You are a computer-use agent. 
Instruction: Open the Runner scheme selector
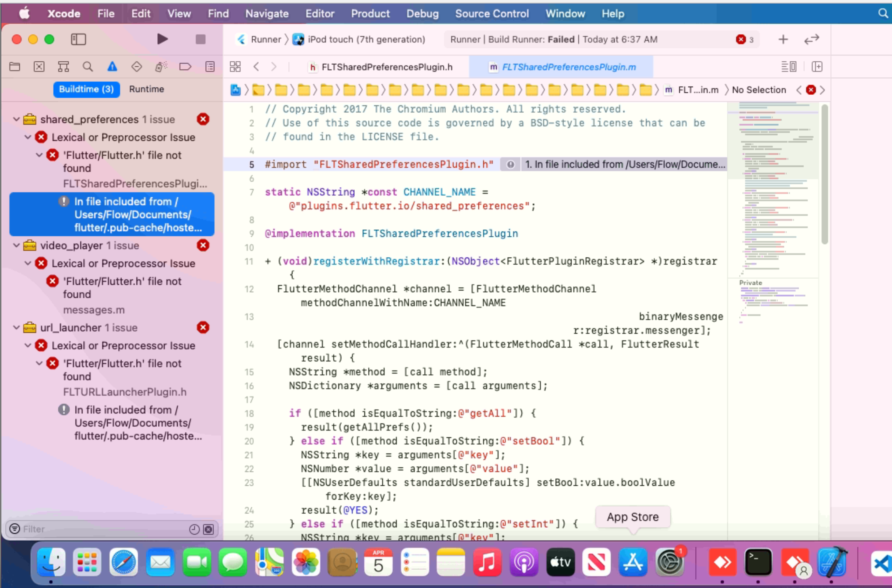coord(259,39)
